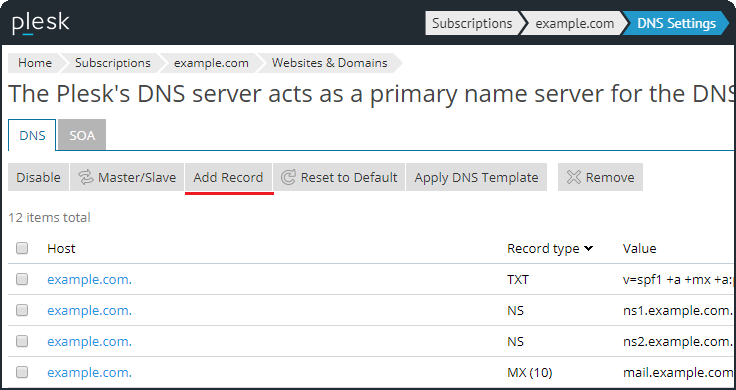Click the ns1.example.com. value
Screen dimensions: 736x390
click(x=678, y=311)
